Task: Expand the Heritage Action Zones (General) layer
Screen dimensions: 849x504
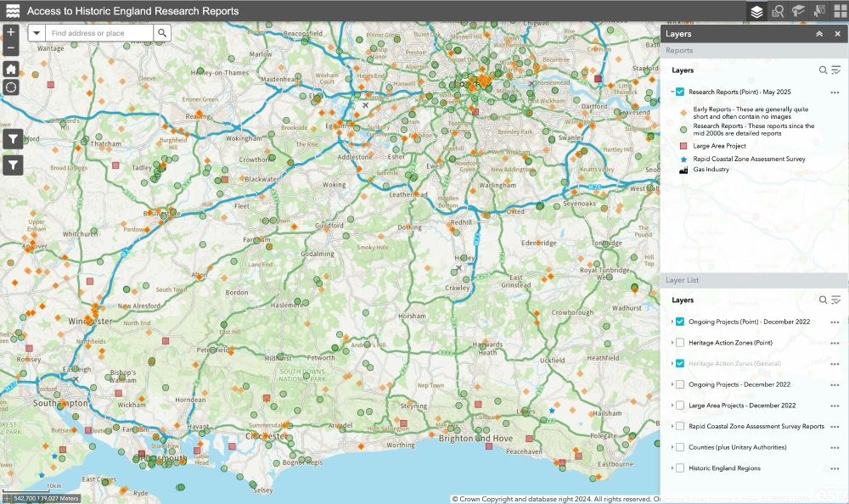Action: point(672,363)
